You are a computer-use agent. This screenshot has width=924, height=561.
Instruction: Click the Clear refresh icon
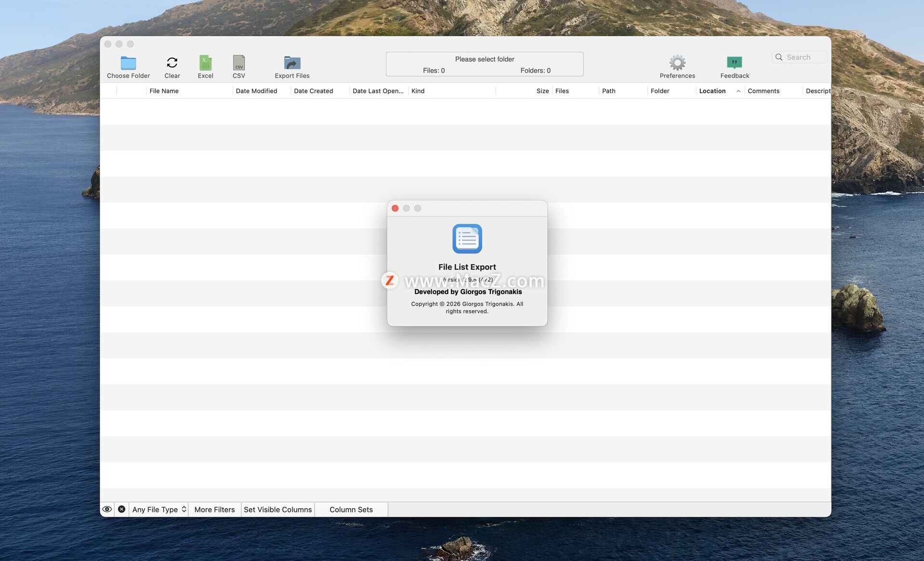click(x=172, y=63)
